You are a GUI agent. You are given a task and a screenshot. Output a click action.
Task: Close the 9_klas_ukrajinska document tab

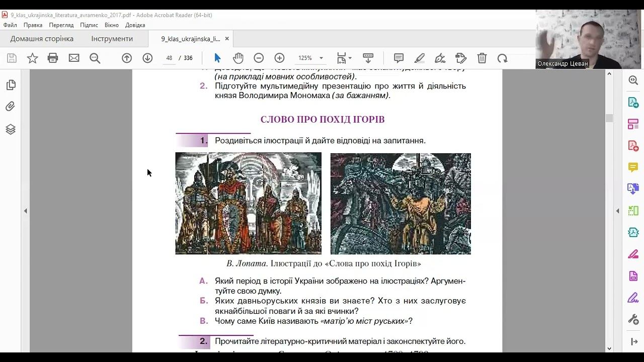point(227,39)
